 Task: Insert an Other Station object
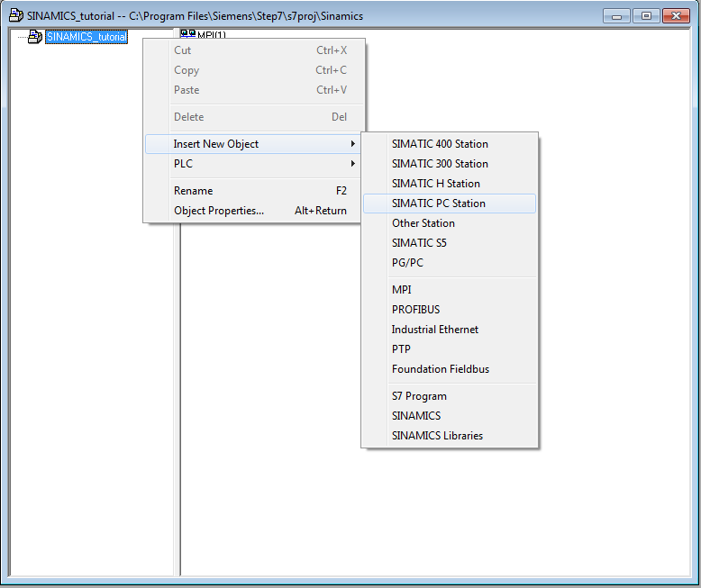coord(450,223)
